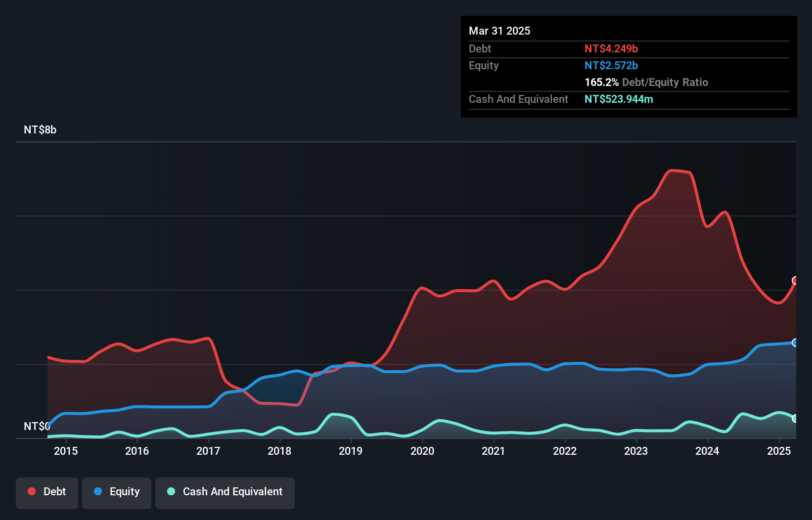Click the 2018 x-axis label

279,451
